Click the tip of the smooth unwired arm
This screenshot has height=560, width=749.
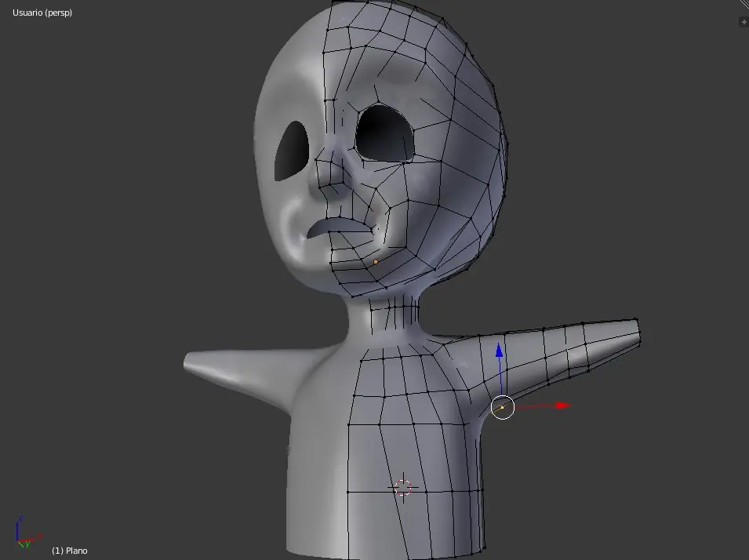(x=191, y=362)
